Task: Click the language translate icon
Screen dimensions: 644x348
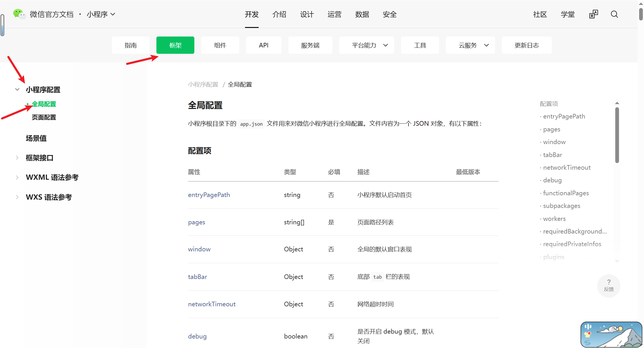Action: coord(593,14)
